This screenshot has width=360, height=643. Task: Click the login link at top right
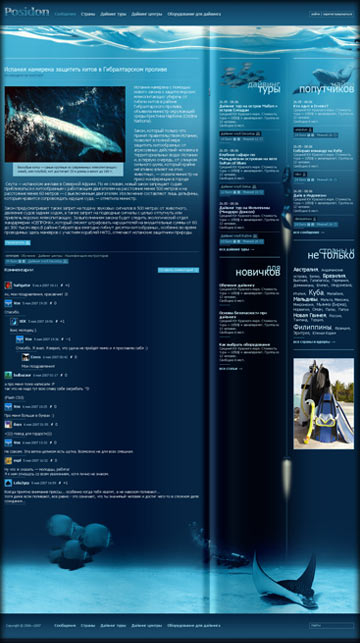click(x=315, y=14)
